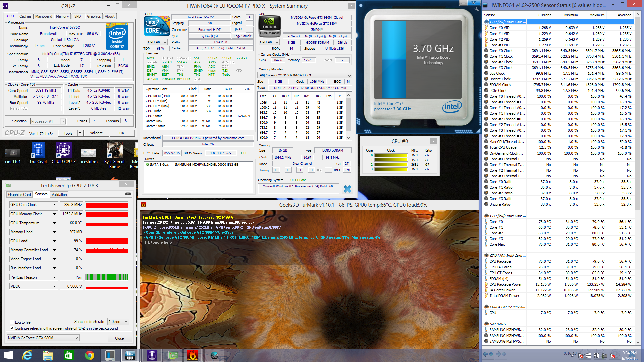644x362 pixels.
Task: Launch the TrueCrypt desktop shortcut
Action: tap(38, 154)
